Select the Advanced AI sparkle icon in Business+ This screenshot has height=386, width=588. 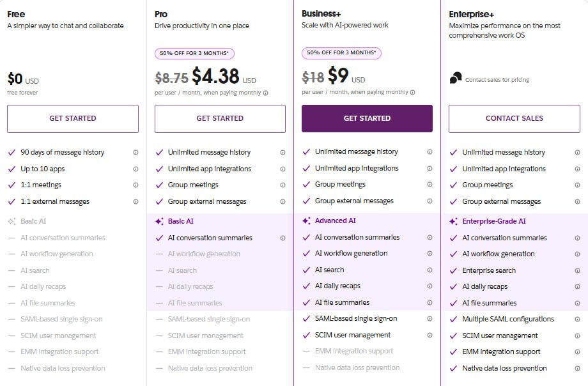306,221
